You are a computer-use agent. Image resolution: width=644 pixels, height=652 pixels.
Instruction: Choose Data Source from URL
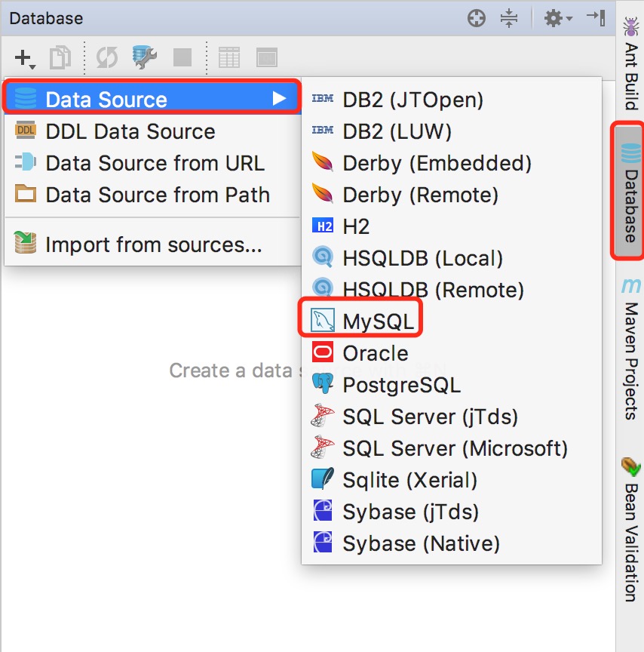(x=152, y=163)
